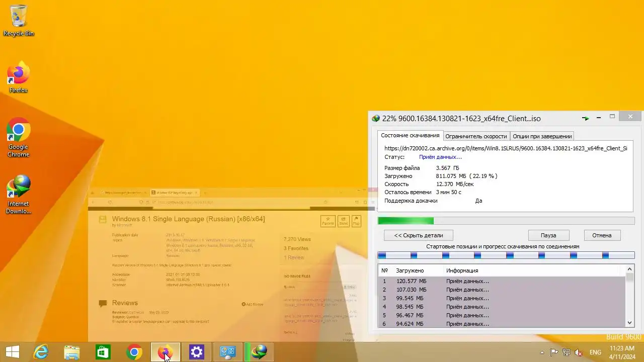644x362 pixels.
Task: Click the remaining time 3 мин 50 с
Action: pyautogui.click(x=448, y=192)
